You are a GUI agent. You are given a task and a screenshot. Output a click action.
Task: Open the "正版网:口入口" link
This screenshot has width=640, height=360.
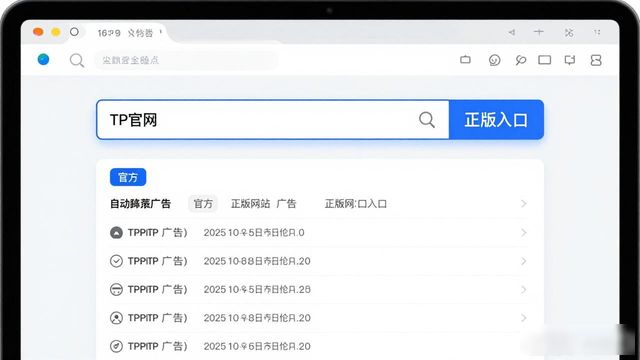coord(356,204)
